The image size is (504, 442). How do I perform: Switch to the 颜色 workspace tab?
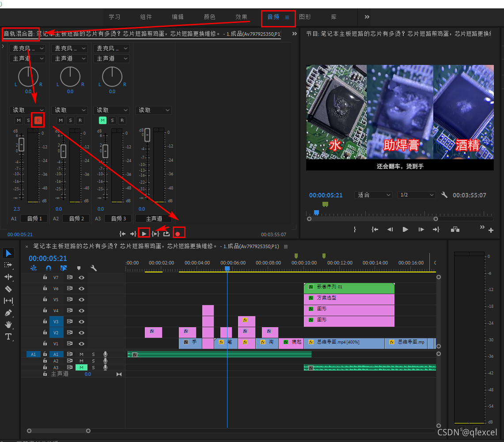(209, 17)
